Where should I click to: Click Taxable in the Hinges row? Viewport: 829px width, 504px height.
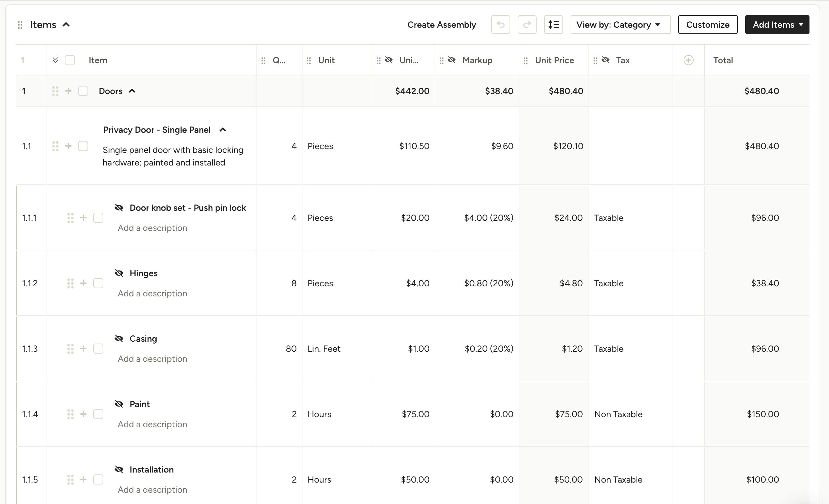pyautogui.click(x=609, y=283)
